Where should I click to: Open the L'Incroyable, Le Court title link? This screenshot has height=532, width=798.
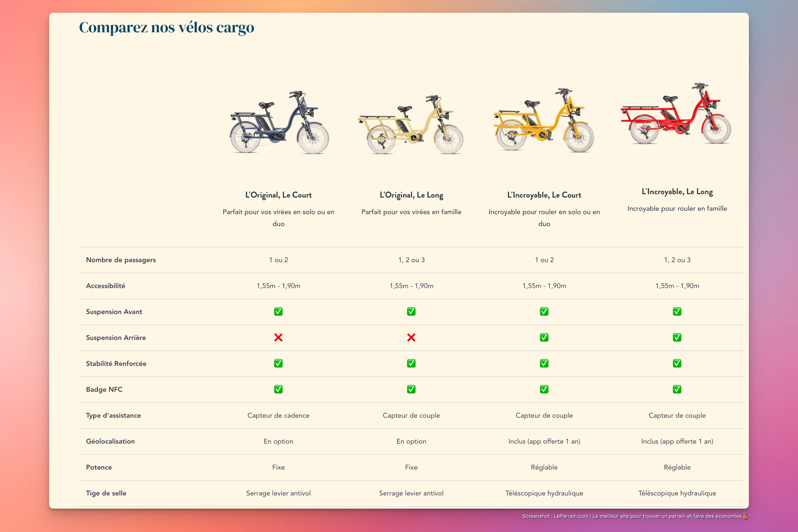click(544, 195)
